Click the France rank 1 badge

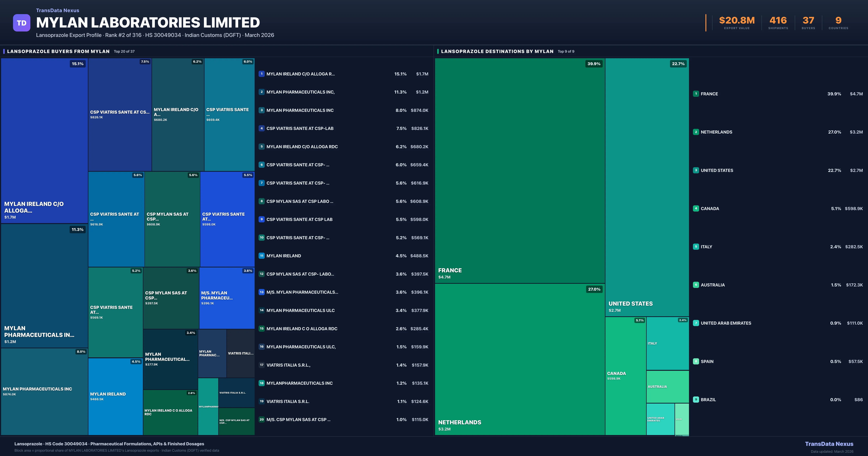point(696,94)
